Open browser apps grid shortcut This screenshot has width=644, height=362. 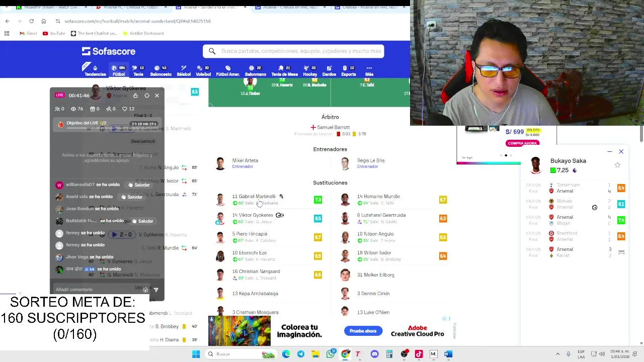click(x=7, y=33)
